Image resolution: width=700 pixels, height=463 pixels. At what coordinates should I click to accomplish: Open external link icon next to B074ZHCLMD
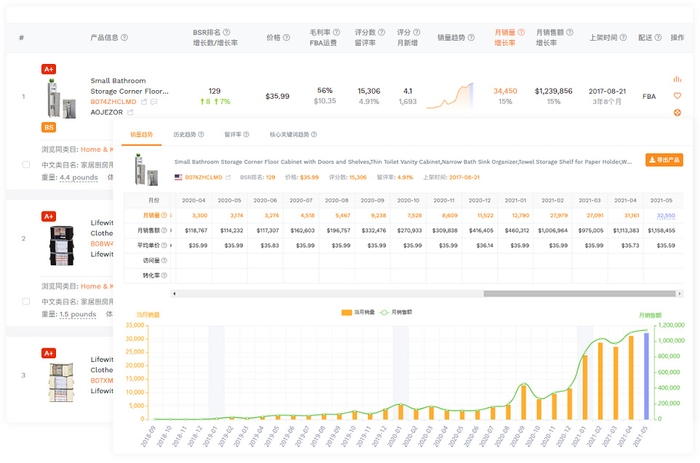point(144,102)
